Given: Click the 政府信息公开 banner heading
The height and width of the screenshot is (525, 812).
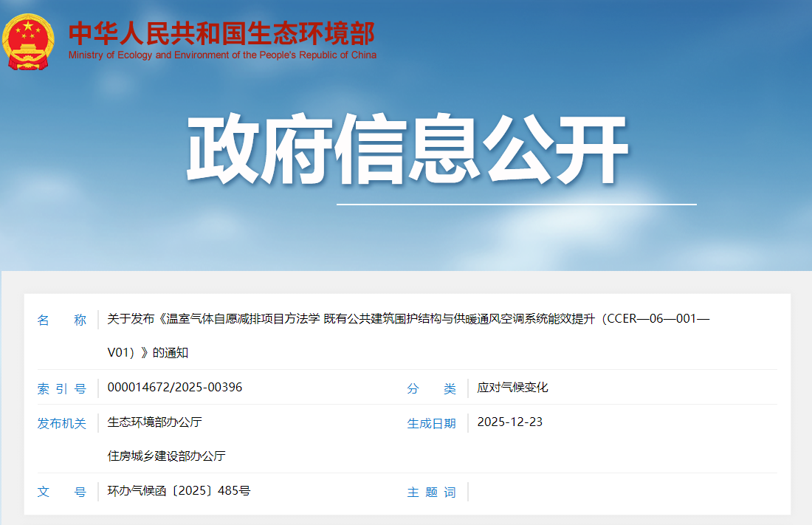Looking at the screenshot, I should [x=407, y=150].
